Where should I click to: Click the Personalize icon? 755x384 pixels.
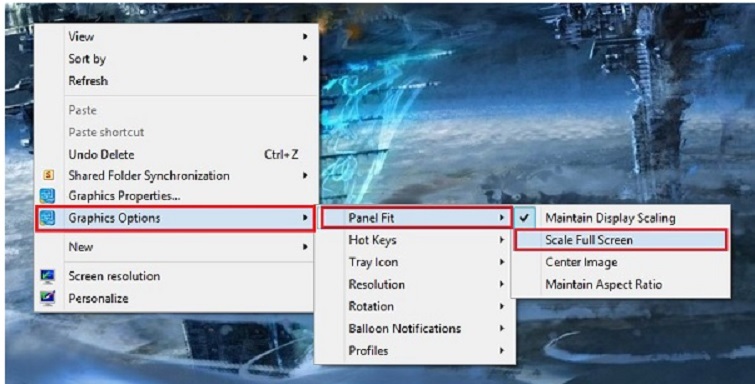coord(47,298)
